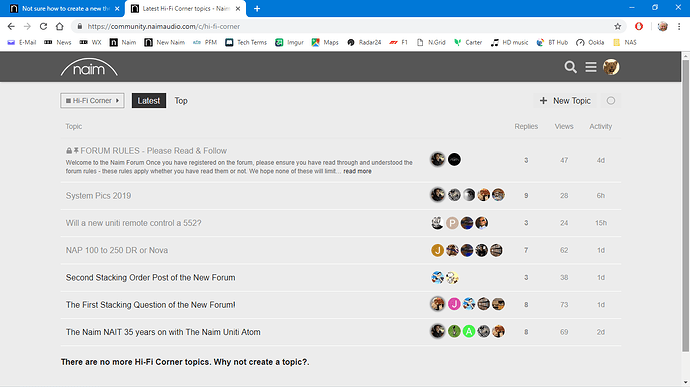This screenshot has height=387, width=690.
Task: Open Chrome three-dot menu
Action: click(679, 26)
